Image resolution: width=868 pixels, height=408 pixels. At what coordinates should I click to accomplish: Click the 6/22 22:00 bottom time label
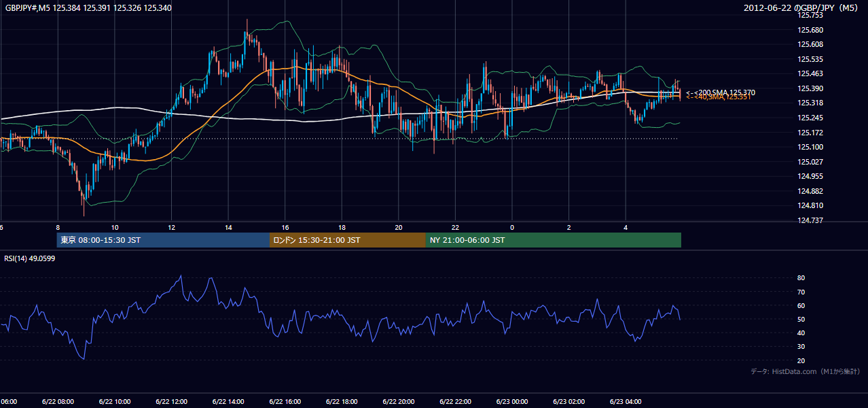click(455, 402)
